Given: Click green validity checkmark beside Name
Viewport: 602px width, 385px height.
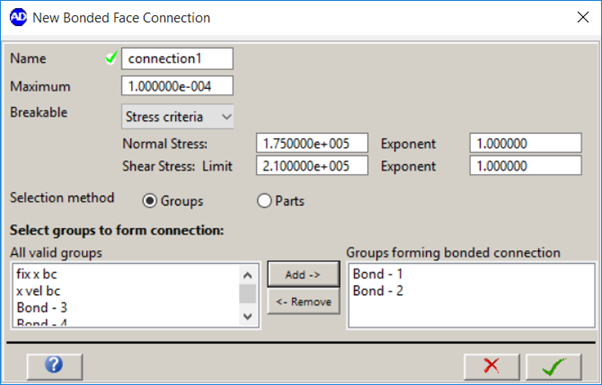Looking at the screenshot, I should (x=111, y=58).
